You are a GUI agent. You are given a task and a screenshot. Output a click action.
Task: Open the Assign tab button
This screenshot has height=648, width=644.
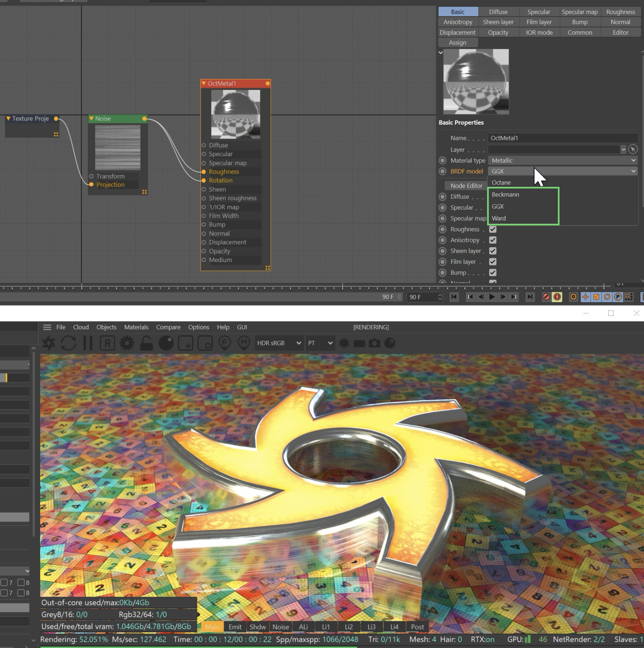tap(458, 42)
